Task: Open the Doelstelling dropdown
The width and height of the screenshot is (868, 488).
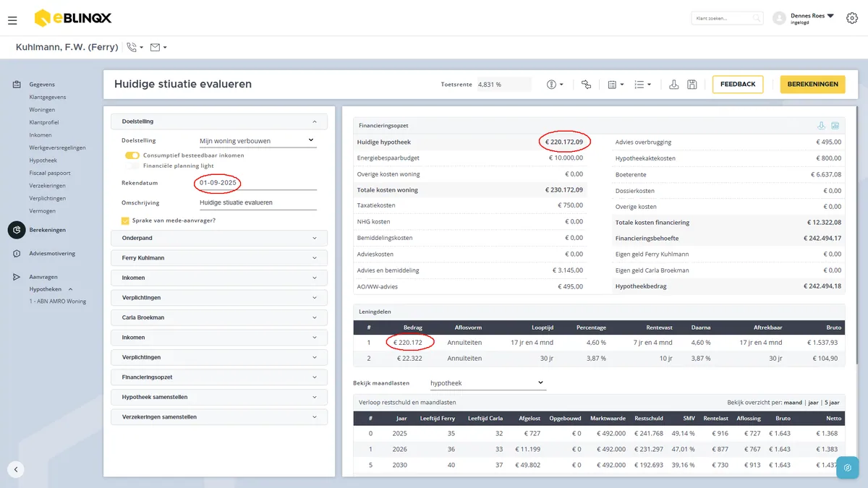Action: pos(258,140)
